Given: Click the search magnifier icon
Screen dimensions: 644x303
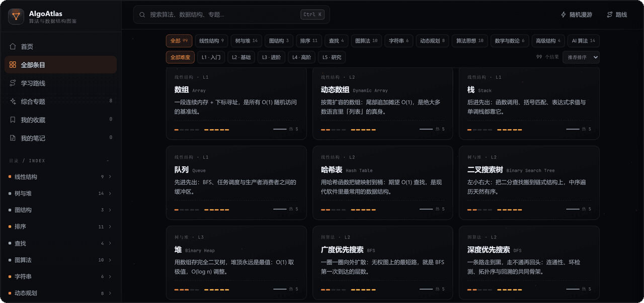Looking at the screenshot, I should pos(142,15).
